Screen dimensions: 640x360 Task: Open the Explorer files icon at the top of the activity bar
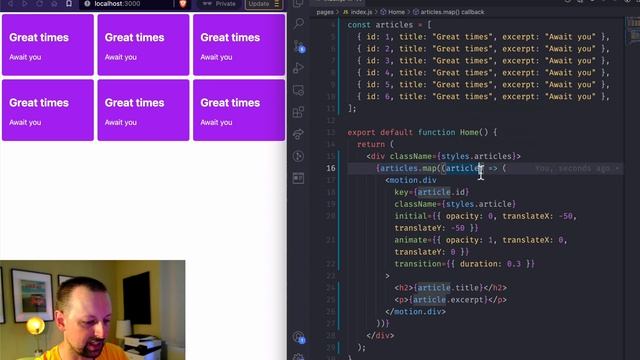tap(299, 4)
